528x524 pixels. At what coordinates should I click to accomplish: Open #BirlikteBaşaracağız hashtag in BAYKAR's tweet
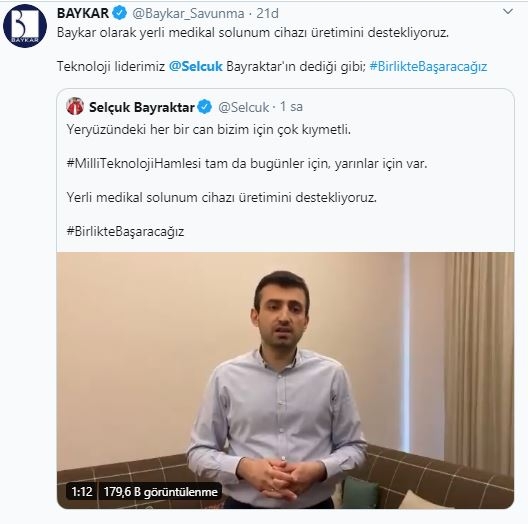click(x=428, y=67)
